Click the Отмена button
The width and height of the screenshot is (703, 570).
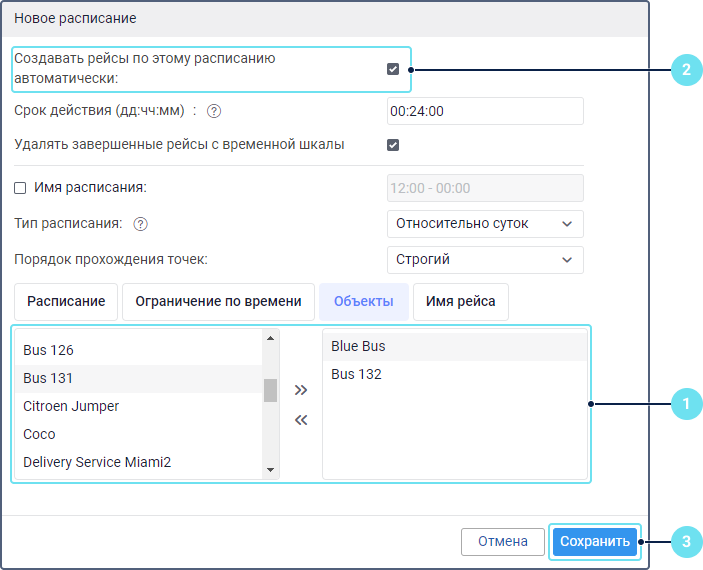(x=503, y=541)
